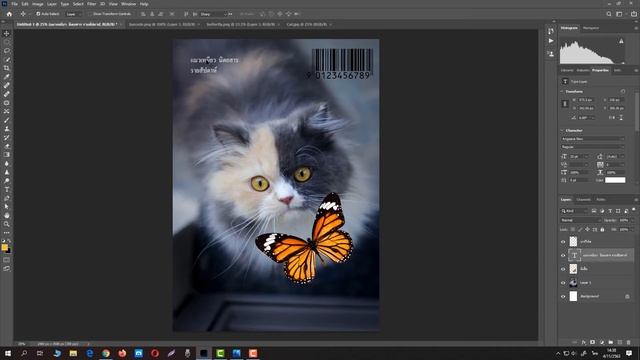Select the Horizontal Type tool

[x=7, y=189]
